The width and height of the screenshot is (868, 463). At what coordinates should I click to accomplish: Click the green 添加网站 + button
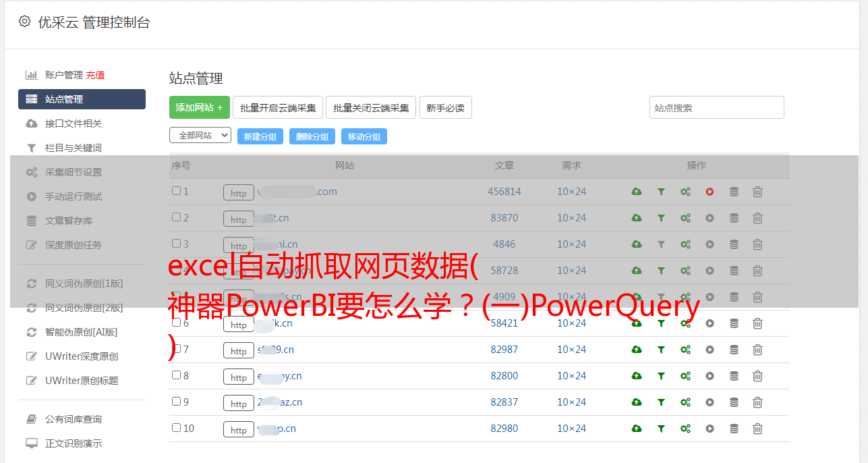[x=200, y=107]
